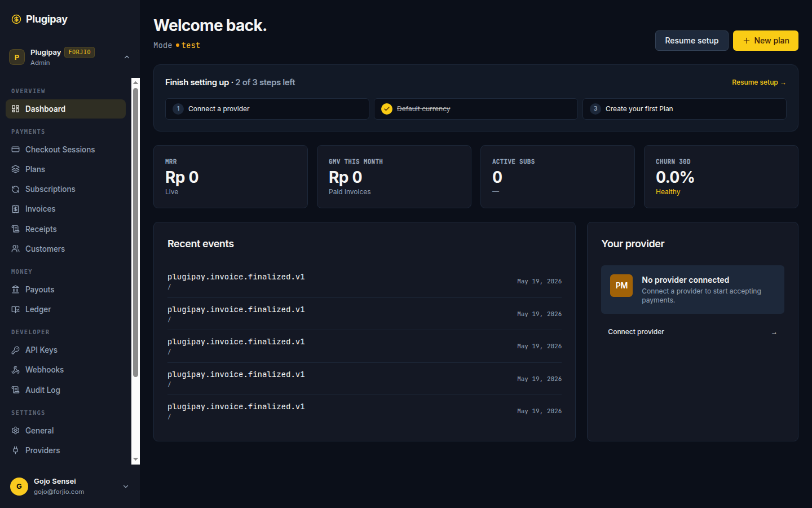Click the PM provider badge

click(621, 286)
